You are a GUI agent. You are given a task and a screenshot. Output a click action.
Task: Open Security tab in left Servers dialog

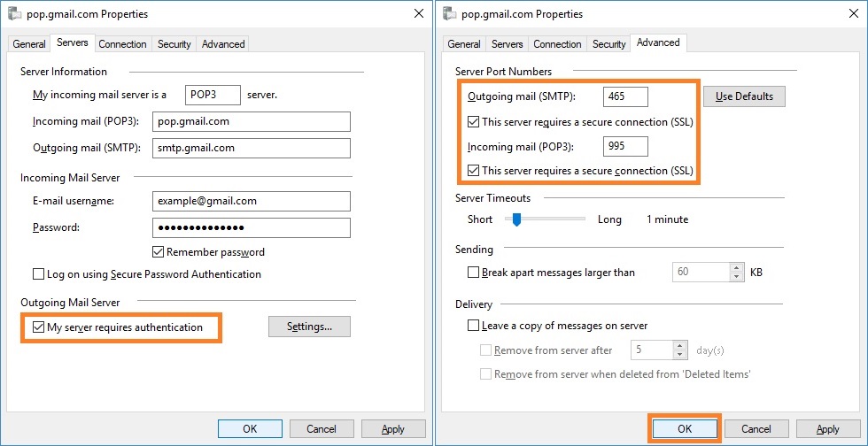point(174,44)
